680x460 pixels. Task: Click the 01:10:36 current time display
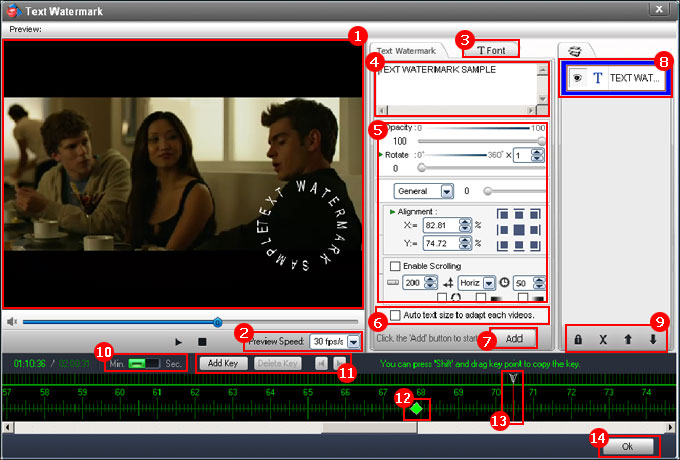click(29, 363)
